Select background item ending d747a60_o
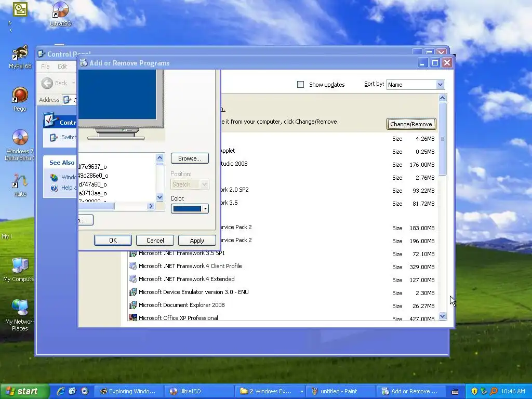The height and width of the screenshot is (399, 532). (92, 184)
